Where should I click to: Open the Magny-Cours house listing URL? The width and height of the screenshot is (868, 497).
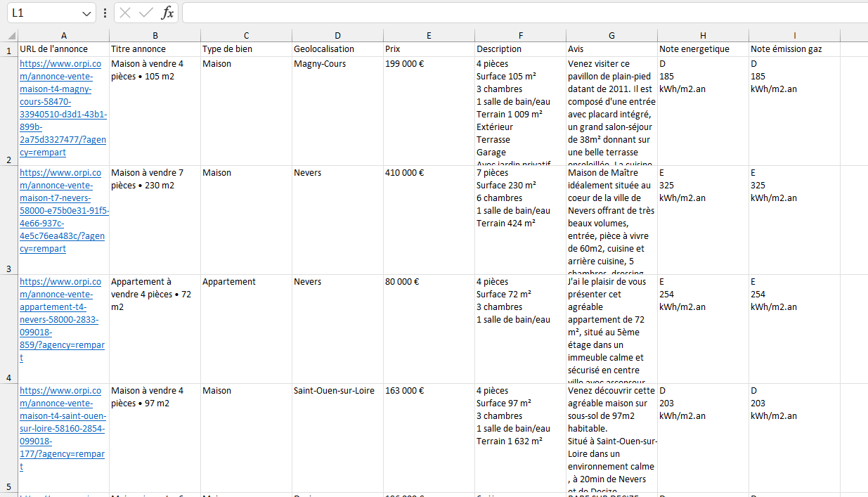click(x=63, y=108)
